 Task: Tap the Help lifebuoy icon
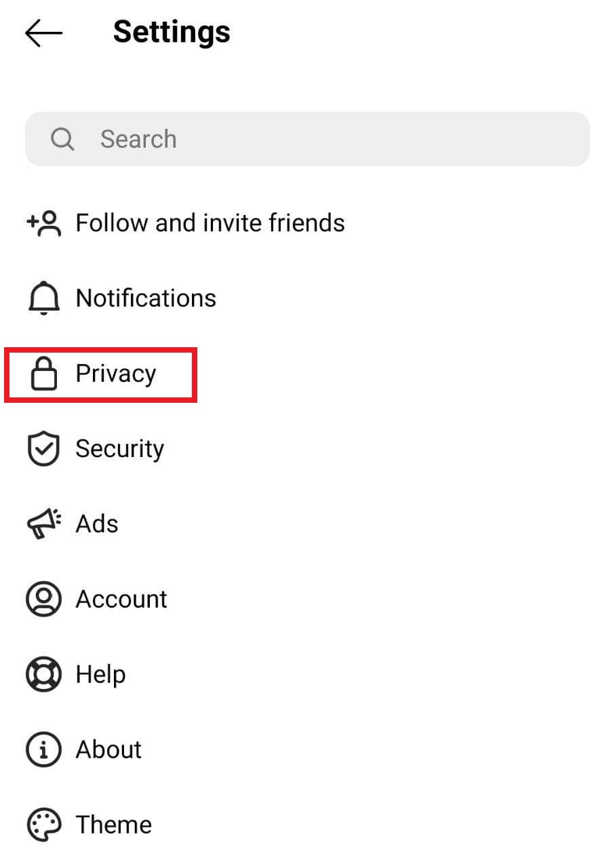43,675
